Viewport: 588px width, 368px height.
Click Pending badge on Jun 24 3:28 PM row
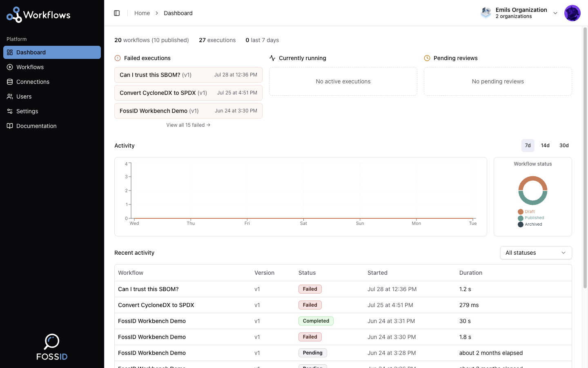pos(313,353)
